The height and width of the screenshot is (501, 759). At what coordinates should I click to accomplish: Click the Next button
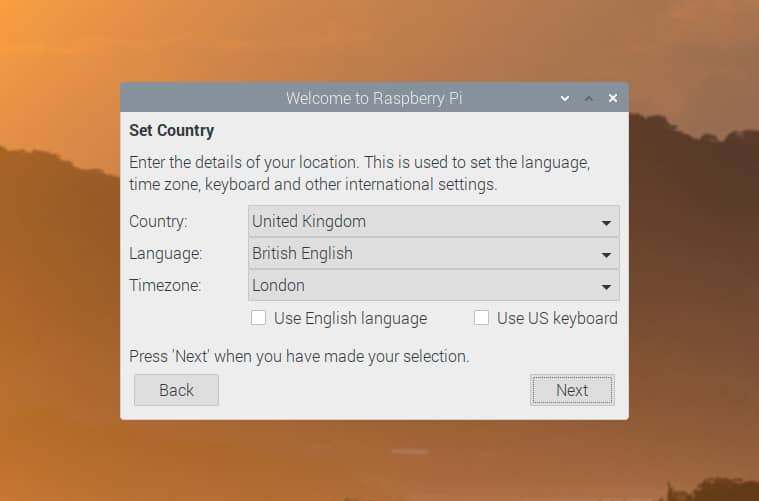pyautogui.click(x=572, y=390)
